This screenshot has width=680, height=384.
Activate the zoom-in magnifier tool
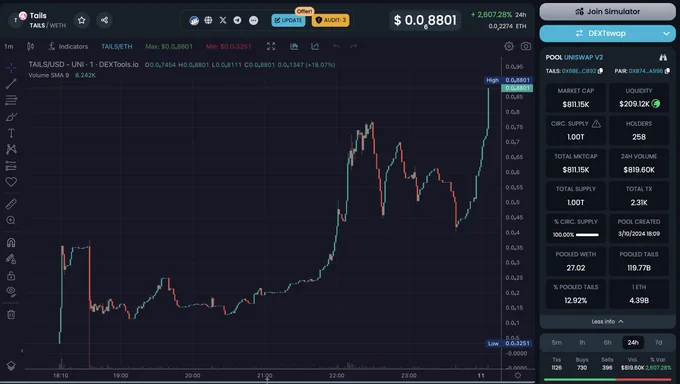tap(11, 220)
